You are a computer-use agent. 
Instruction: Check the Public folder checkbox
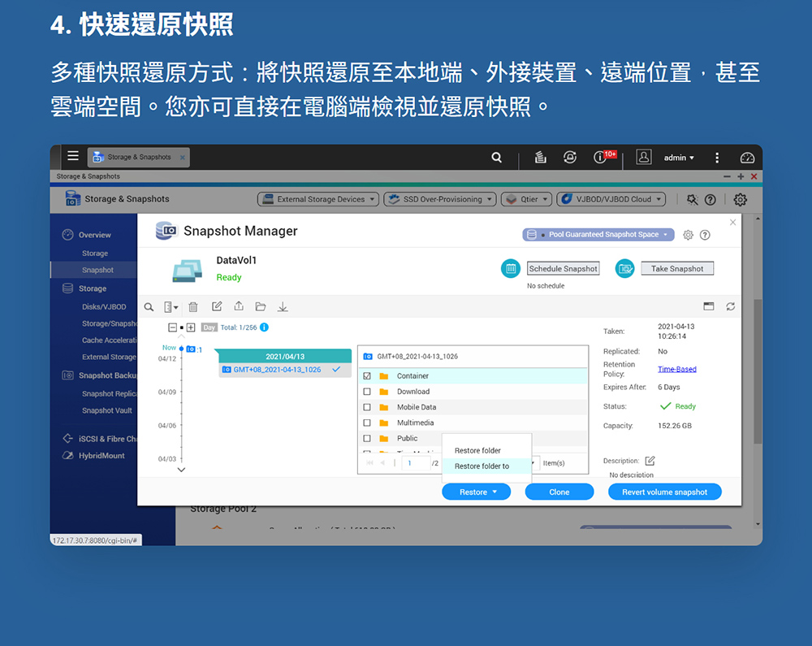367,438
